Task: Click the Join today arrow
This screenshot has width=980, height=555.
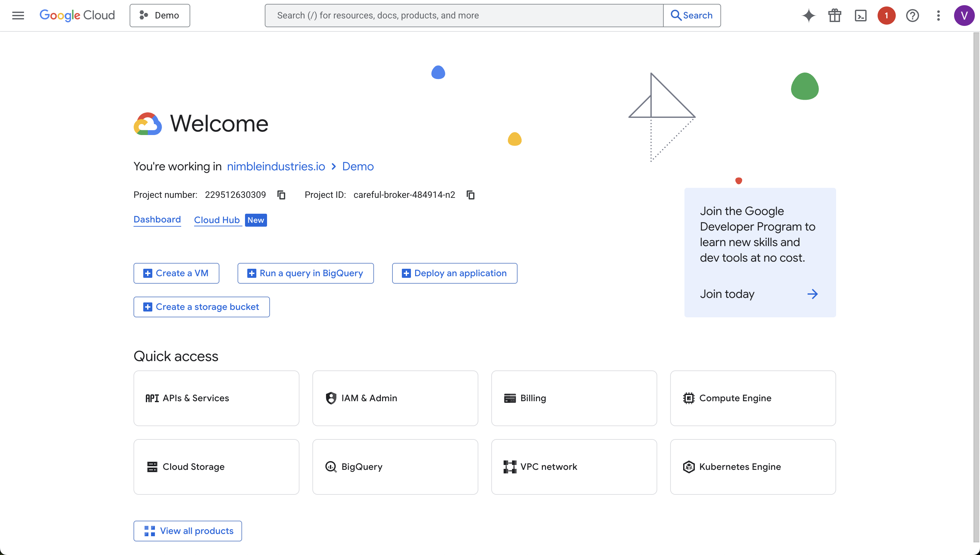Action: [x=812, y=294]
